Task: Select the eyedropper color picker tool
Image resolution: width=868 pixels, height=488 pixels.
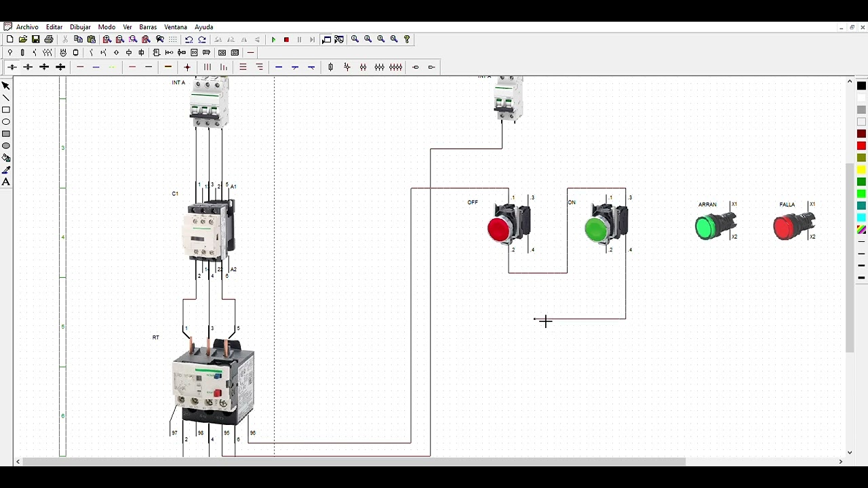Action: 6,170
